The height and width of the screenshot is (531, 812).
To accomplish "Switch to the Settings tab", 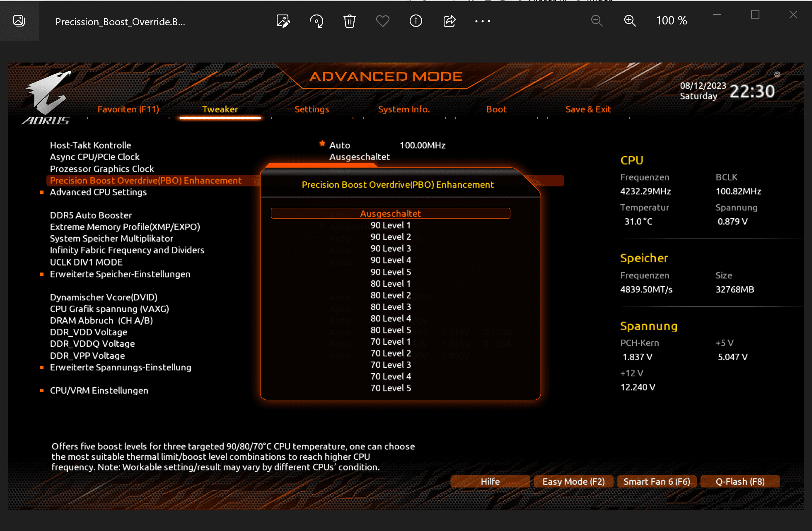I will pyautogui.click(x=312, y=109).
